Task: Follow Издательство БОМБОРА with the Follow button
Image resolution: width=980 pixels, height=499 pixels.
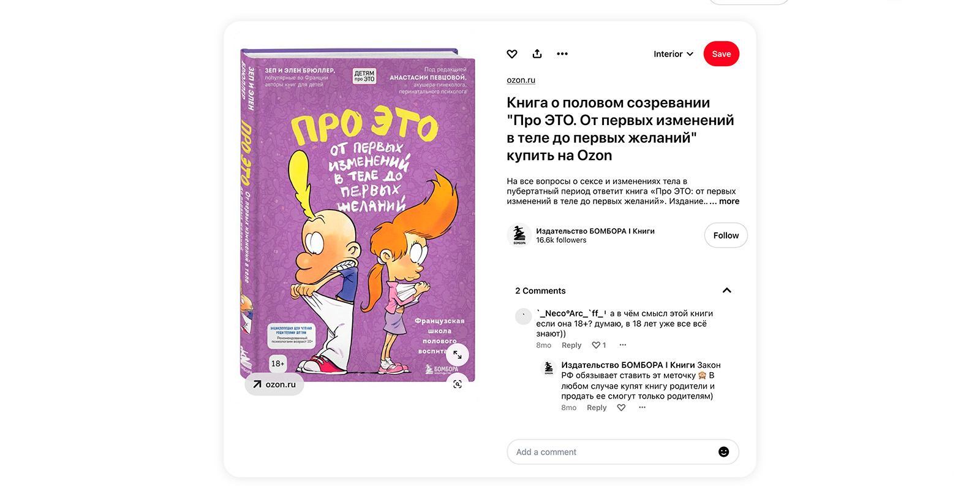Action: [726, 235]
